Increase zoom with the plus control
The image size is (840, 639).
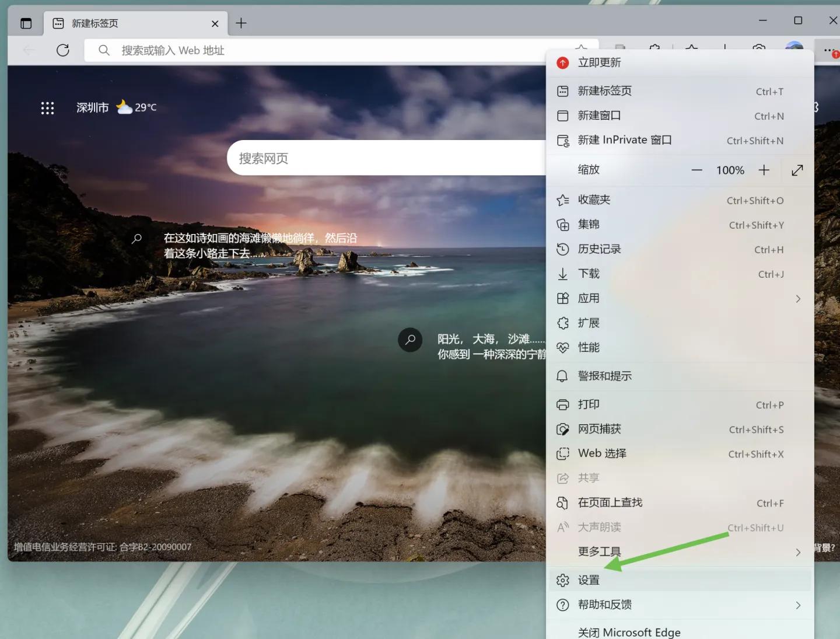point(764,170)
